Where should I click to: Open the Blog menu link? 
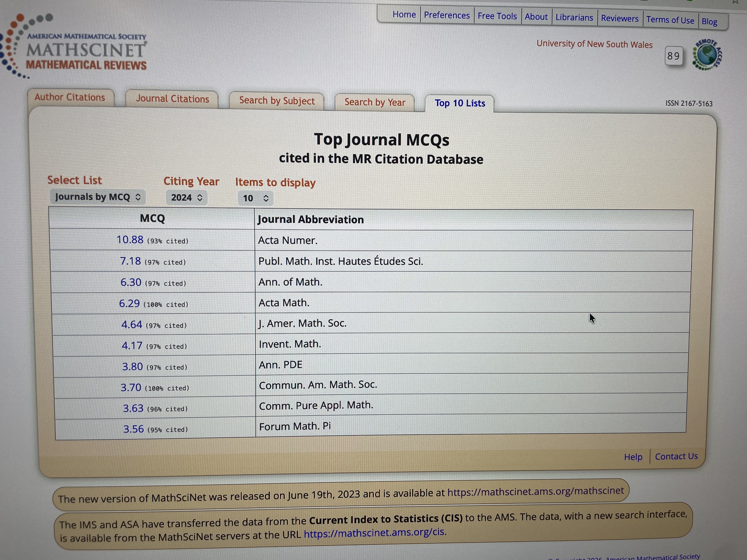click(709, 22)
